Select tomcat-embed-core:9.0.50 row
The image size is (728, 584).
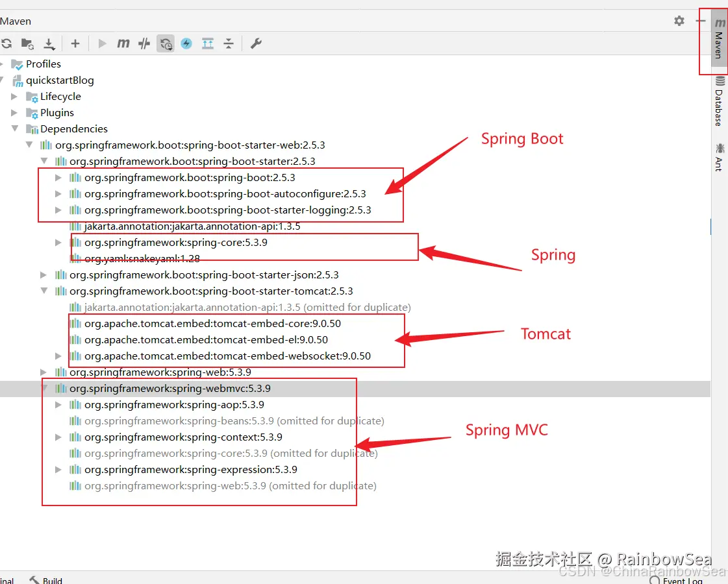(x=212, y=324)
